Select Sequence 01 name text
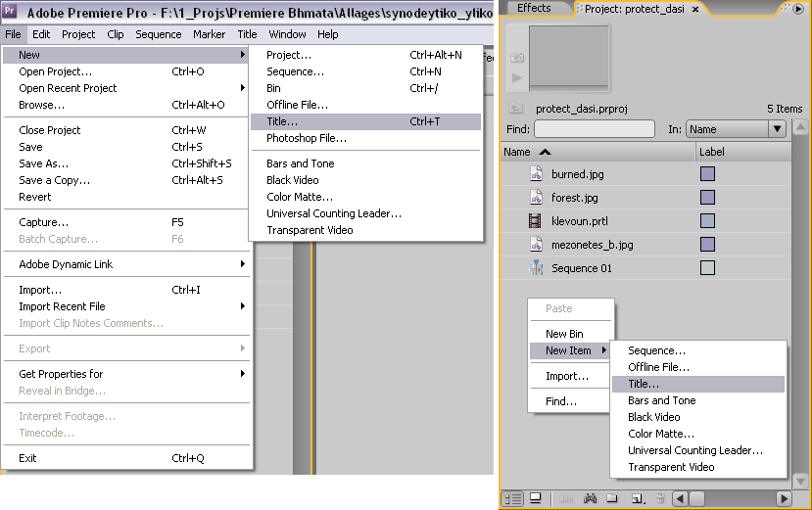The image size is (812, 510). pyautogui.click(x=582, y=268)
